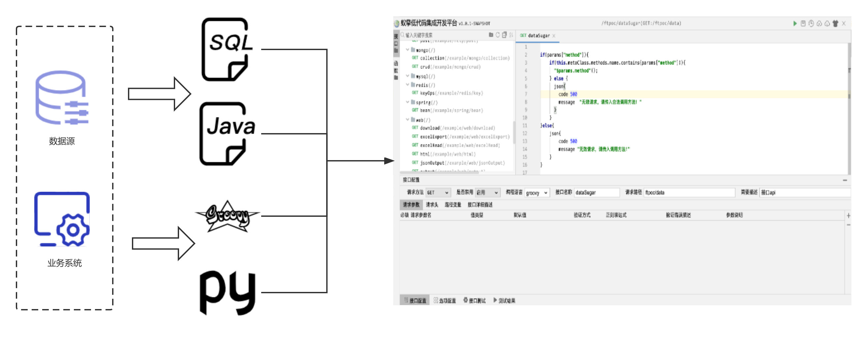
Task: Refresh the interface tree list
Action: (498, 35)
